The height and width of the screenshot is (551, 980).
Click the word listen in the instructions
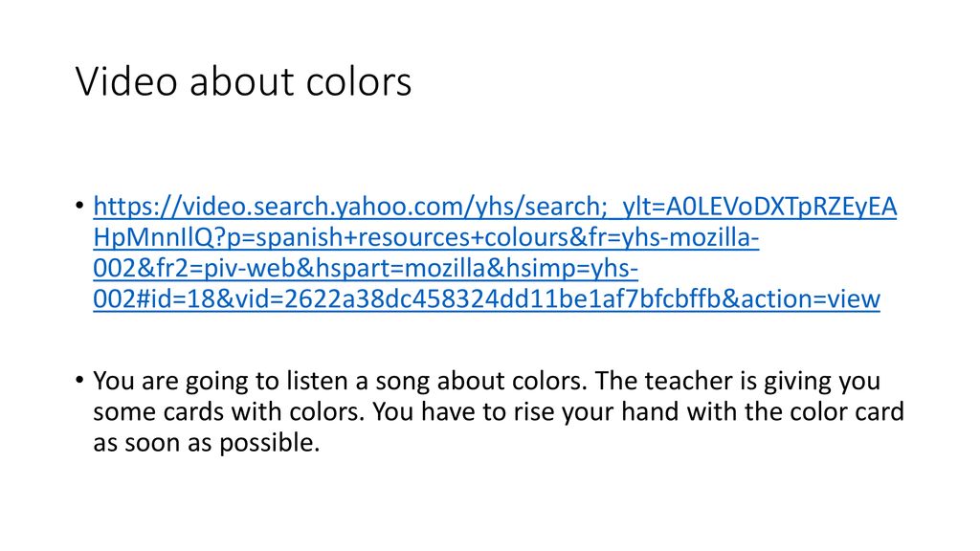(x=317, y=381)
